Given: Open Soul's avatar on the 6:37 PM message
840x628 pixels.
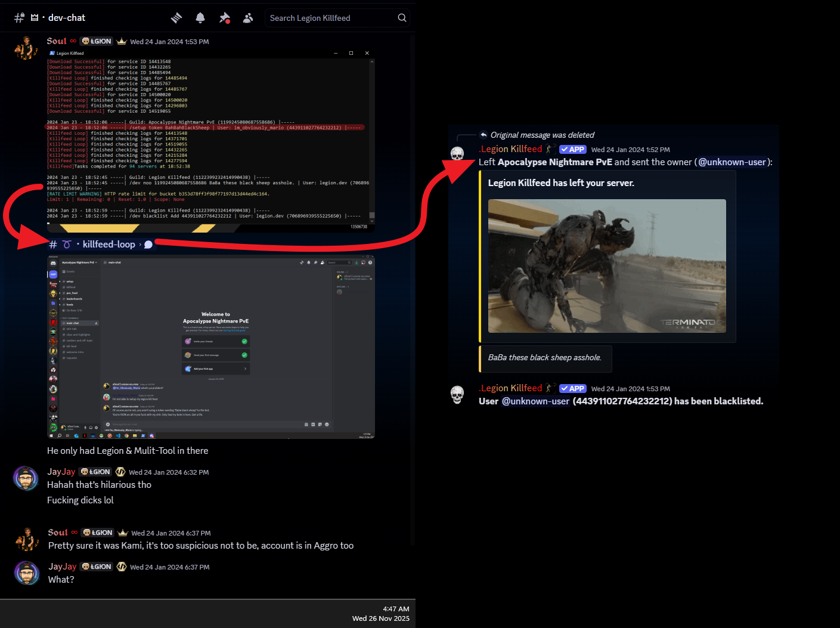Looking at the screenshot, I should pyautogui.click(x=26, y=539).
